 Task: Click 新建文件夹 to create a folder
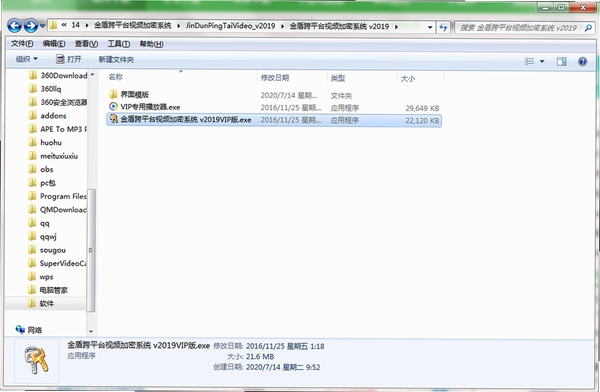(x=116, y=59)
